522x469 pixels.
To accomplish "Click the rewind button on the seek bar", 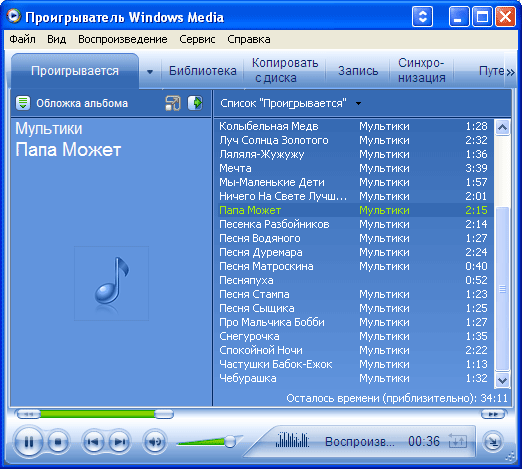I will click(28, 414).
